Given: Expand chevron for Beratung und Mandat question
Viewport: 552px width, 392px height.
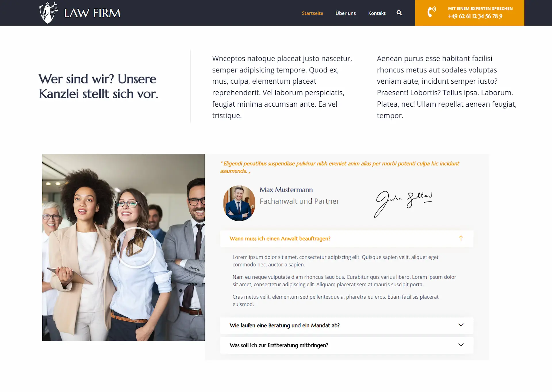Looking at the screenshot, I should click(x=461, y=325).
